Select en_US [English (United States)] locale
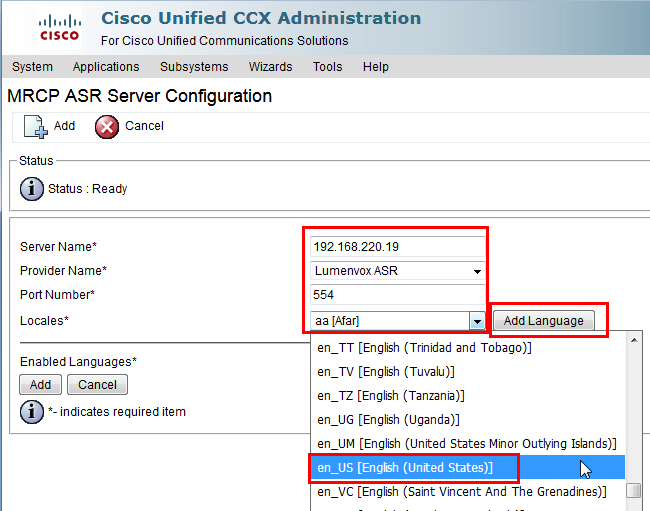The image size is (650, 511). click(x=468, y=467)
